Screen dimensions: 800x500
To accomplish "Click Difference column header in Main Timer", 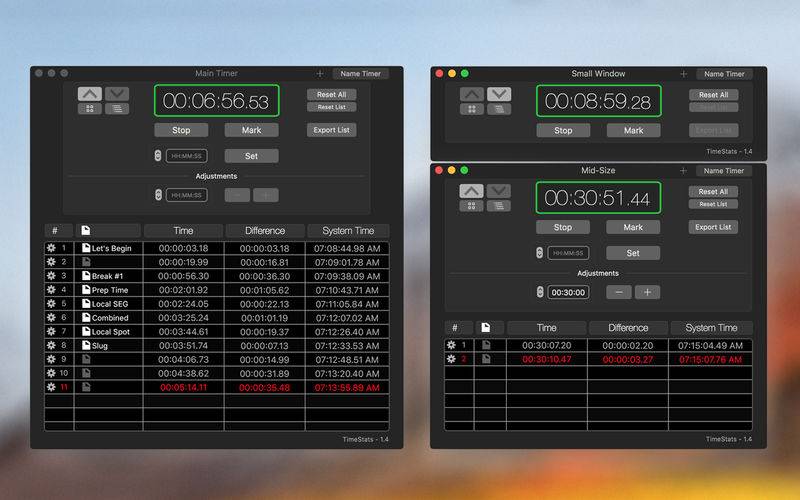I will click(x=265, y=231).
